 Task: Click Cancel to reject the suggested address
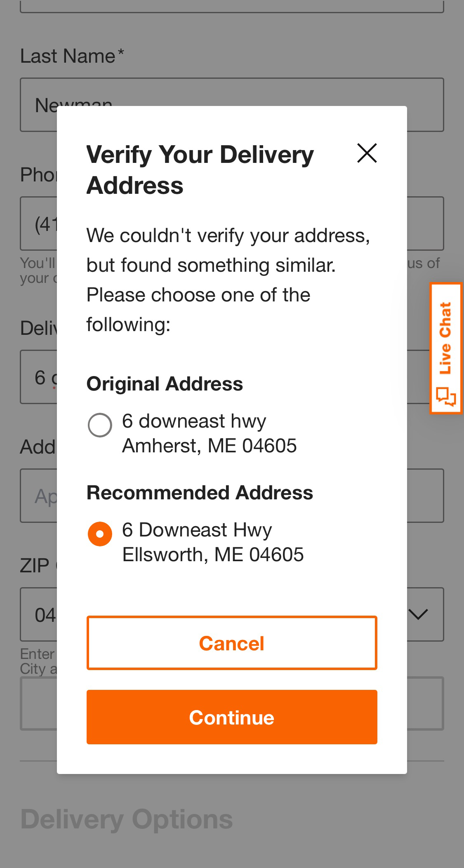(231, 642)
